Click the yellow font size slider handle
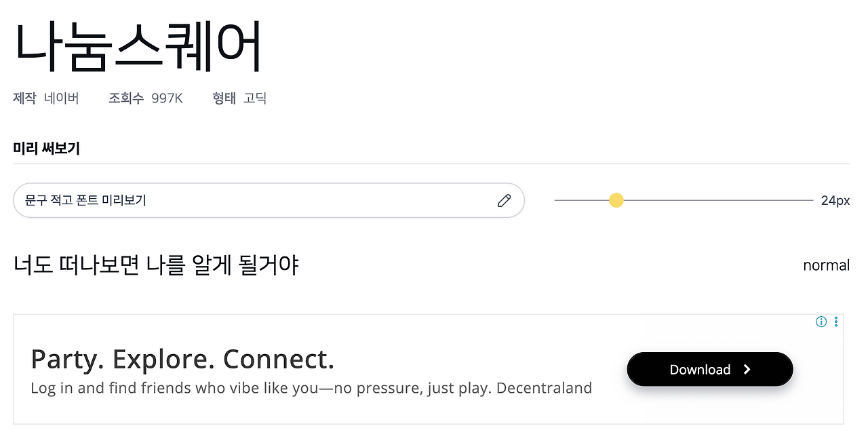868x443 pixels. click(616, 200)
